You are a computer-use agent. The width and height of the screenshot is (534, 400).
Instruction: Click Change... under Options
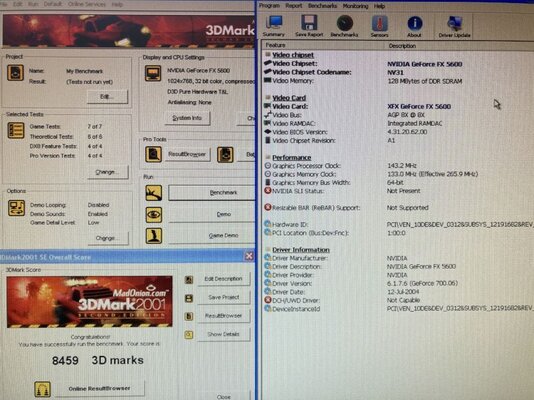pos(108,238)
